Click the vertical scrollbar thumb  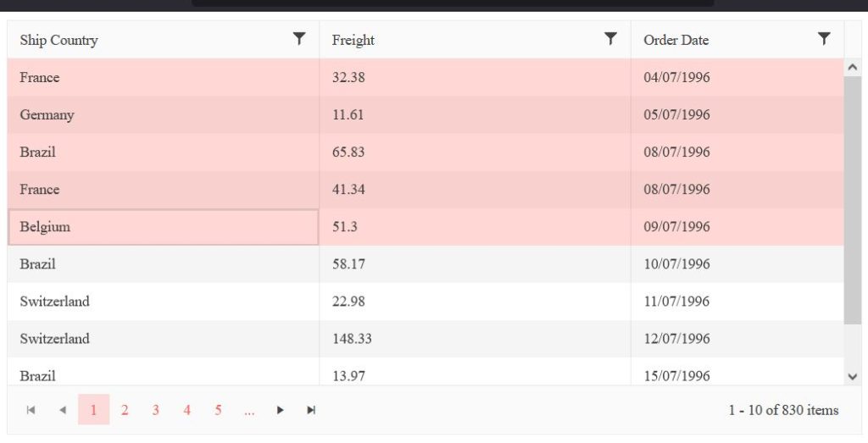pyautogui.click(x=853, y=199)
